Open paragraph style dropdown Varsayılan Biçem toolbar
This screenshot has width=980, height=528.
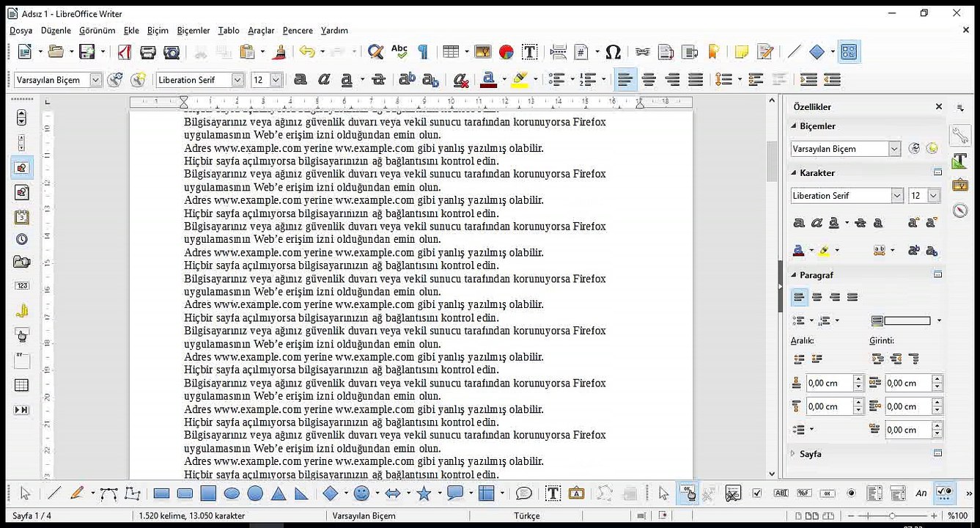96,79
